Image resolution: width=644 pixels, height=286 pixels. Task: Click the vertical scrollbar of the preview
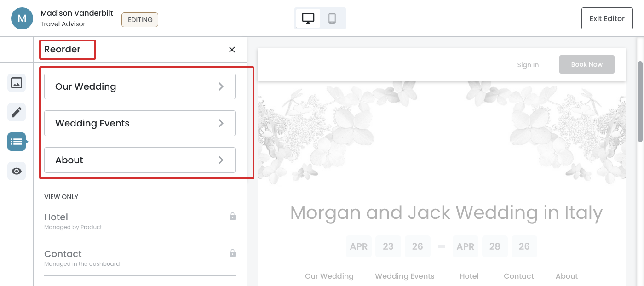[640, 101]
